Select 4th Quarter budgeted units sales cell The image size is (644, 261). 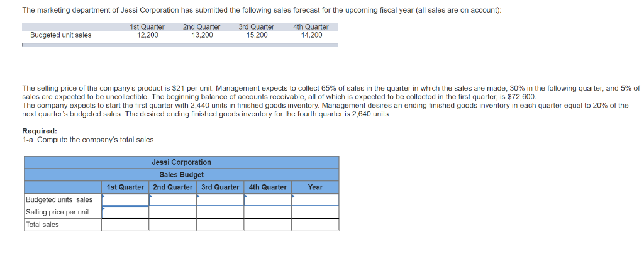click(268, 200)
